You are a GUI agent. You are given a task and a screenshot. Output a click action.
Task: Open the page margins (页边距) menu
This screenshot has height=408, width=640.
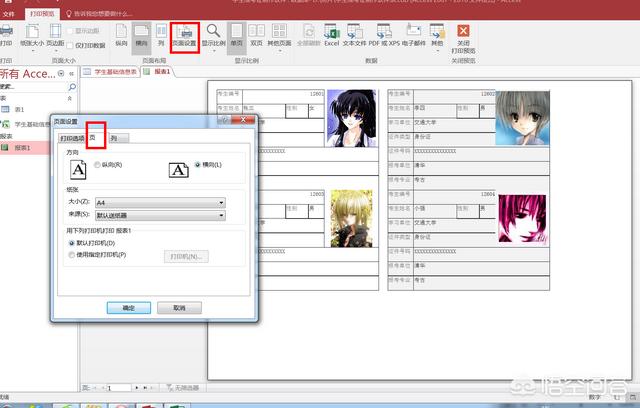55,37
